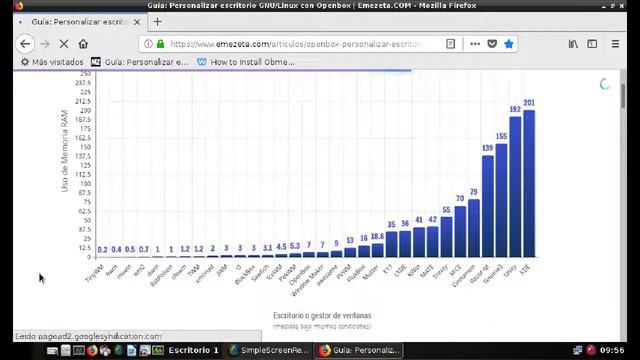Launch the terminal icon in taskbar
640x360 pixels.
pos(79,351)
